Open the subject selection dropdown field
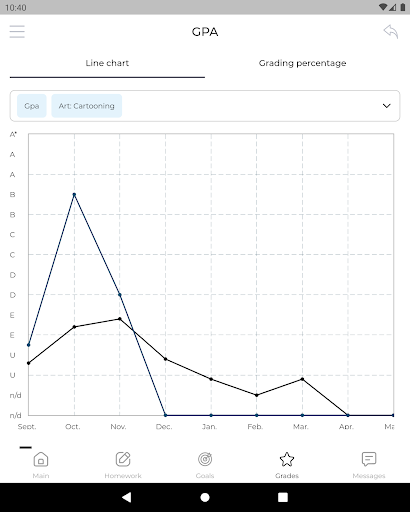410x512 pixels. click(x=205, y=106)
